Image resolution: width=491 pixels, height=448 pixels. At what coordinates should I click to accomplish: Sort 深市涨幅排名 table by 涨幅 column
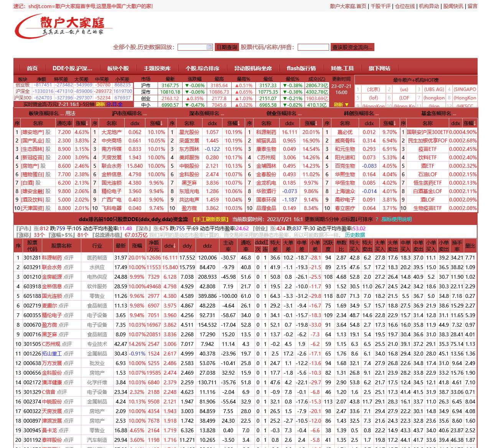pos(234,123)
